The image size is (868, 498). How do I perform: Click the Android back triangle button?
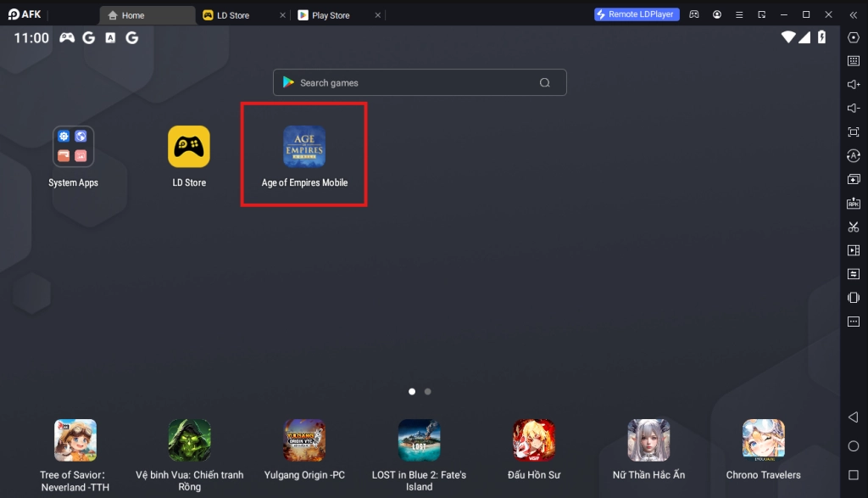click(x=854, y=417)
